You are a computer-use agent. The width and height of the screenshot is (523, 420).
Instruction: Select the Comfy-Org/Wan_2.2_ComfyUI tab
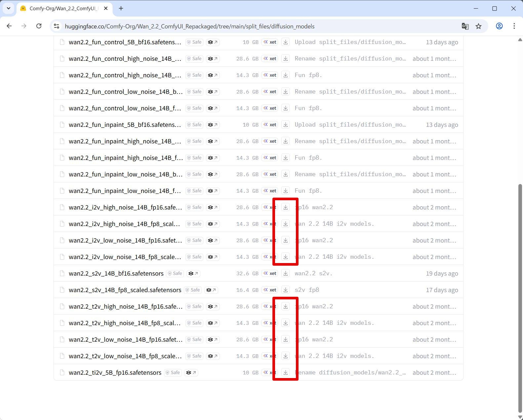point(64,9)
